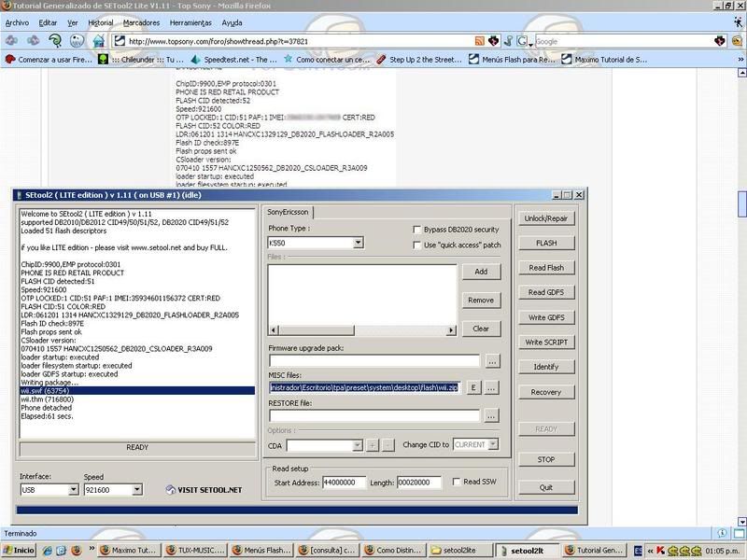Open Internet Explorer quick launch icon
Viewport: 747px width, 560px height.
(x=48, y=551)
